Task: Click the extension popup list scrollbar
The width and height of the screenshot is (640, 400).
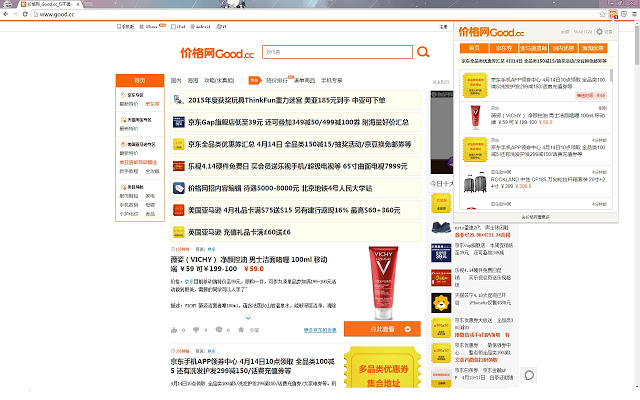Action: 611,76
